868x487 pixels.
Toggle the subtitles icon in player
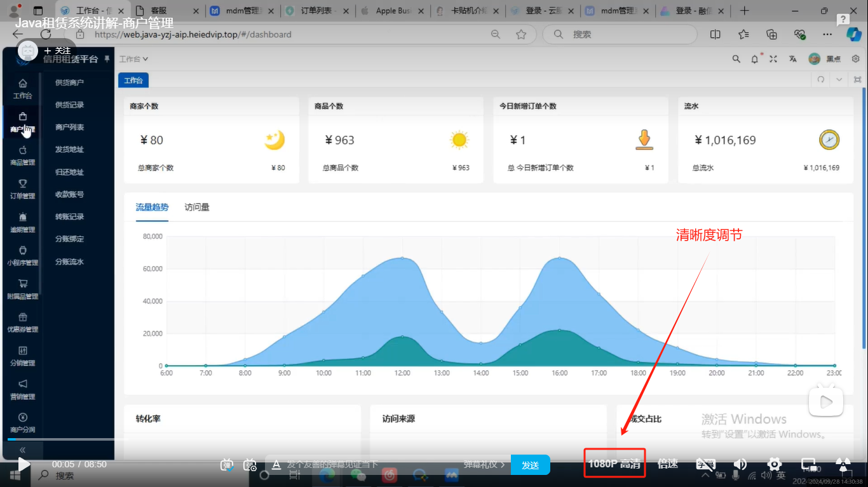(x=705, y=464)
